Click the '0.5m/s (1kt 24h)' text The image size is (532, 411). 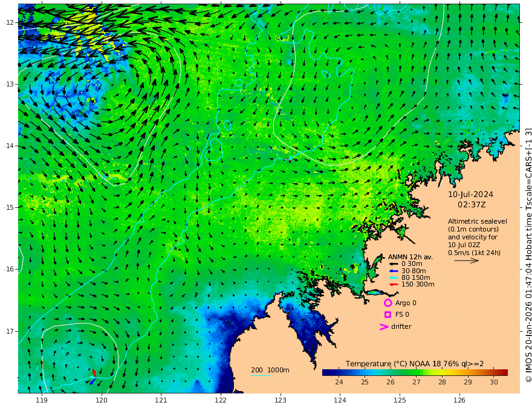pos(474,253)
